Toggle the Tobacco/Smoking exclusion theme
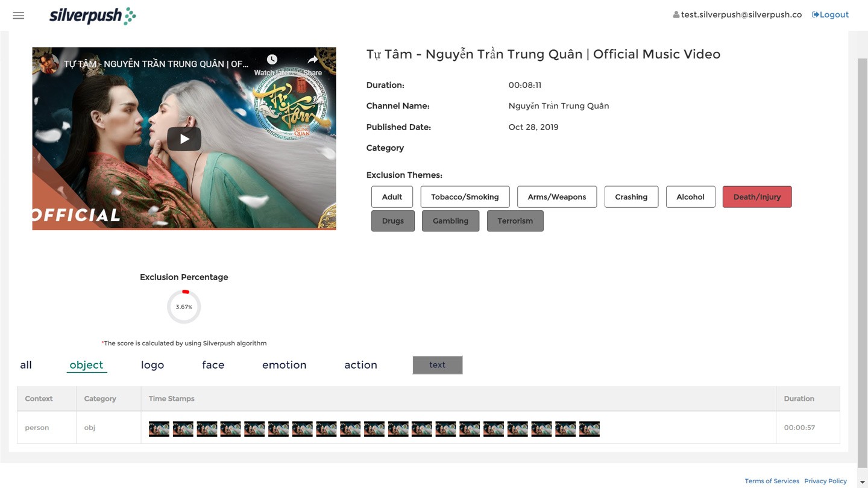Screen dimensions: 868x488 click(465, 197)
